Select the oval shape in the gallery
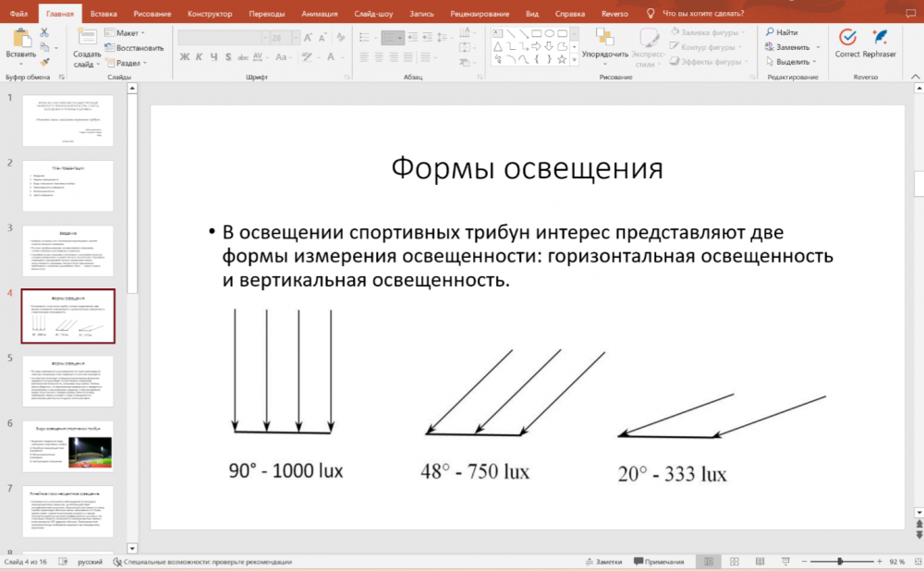The width and height of the screenshot is (924, 571). pos(549,33)
